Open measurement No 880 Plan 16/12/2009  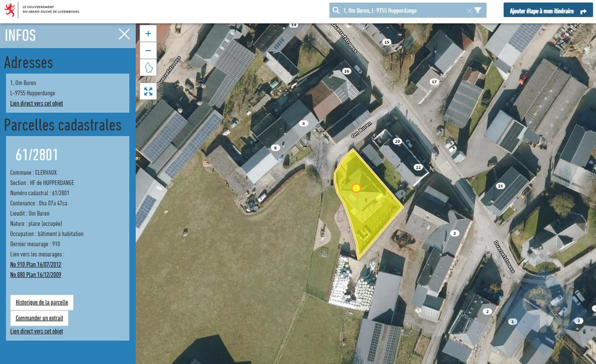click(35, 275)
